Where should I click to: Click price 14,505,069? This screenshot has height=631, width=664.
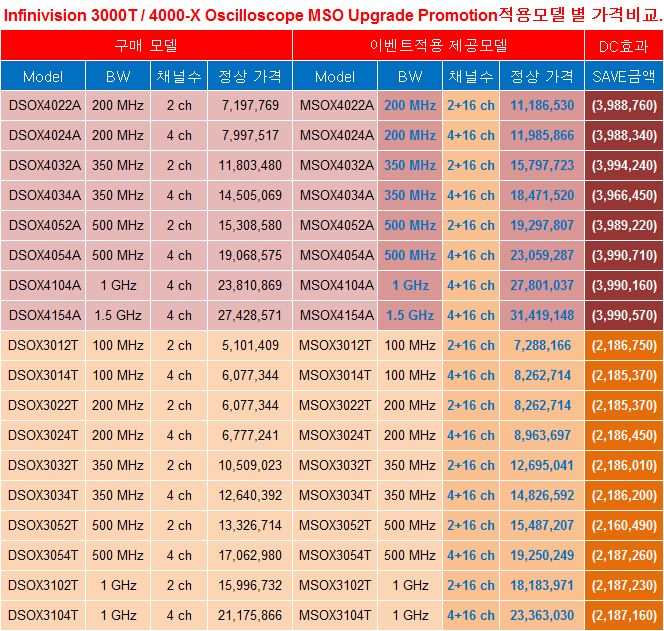click(x=250, y=196)
